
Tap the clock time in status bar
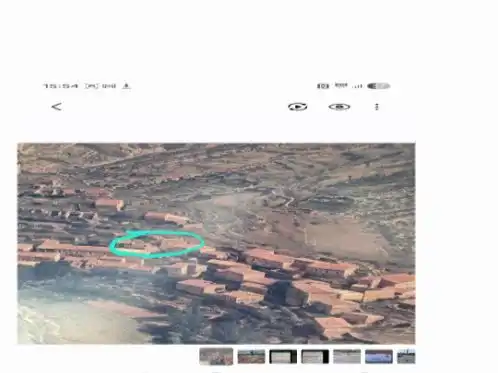pyautogui.click(x=61, y=86)
